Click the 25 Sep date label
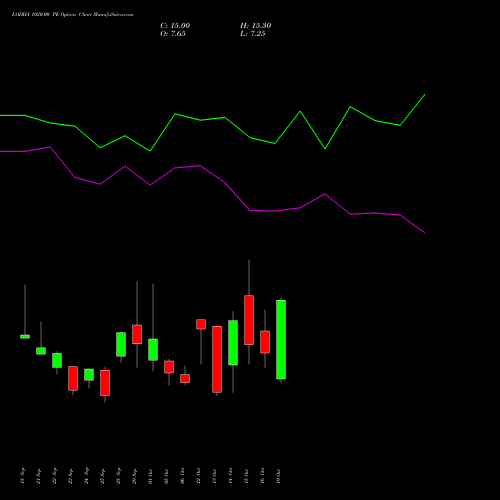The width and height of the screenshot is (500, 500). click(x=102, y=476)
